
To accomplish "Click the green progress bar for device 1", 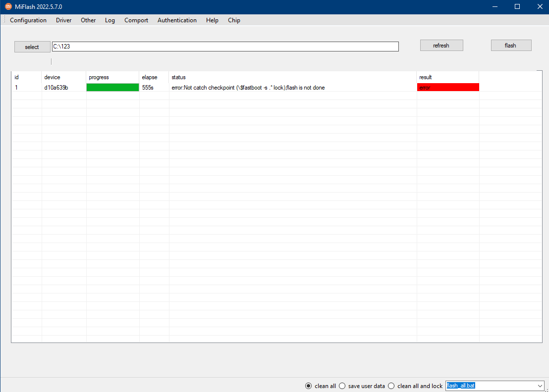I will click(112, 88).
